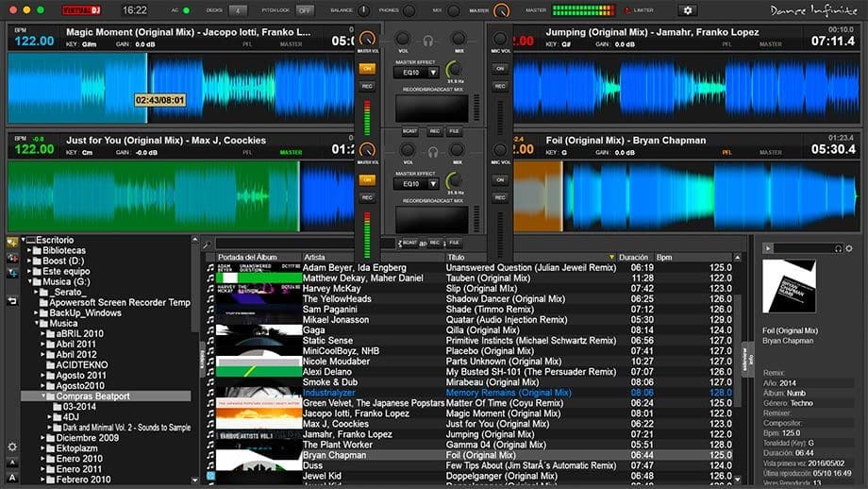The height and width of the screenshot is (489, 868).
Task: Expand the Bibliotecas folder
Action: pyautogui.click(x=29, y=250)
